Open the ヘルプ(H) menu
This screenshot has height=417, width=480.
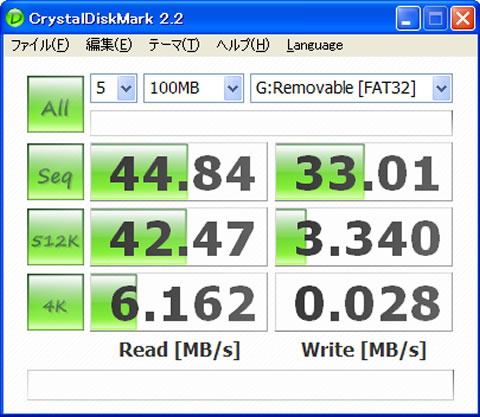[243, 45]
